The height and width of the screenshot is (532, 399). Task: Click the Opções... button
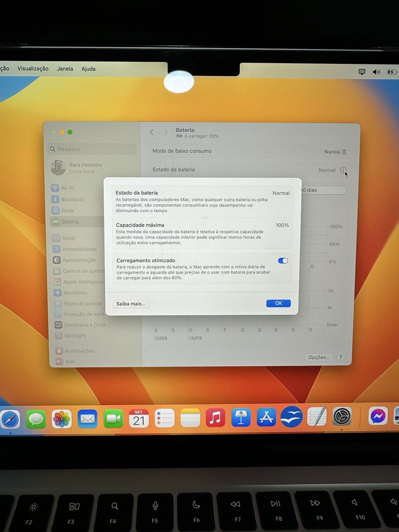[319, 358]
